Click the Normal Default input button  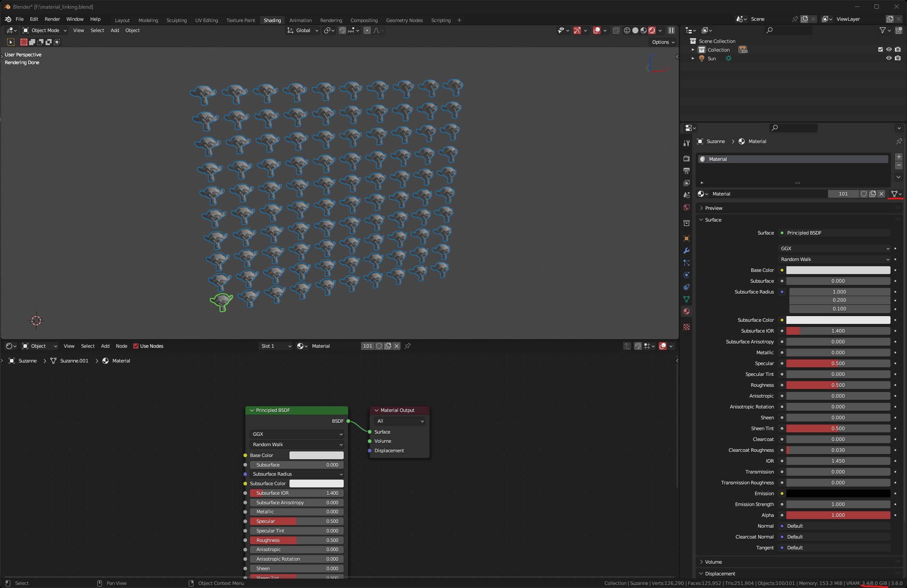tap(835, 526)
